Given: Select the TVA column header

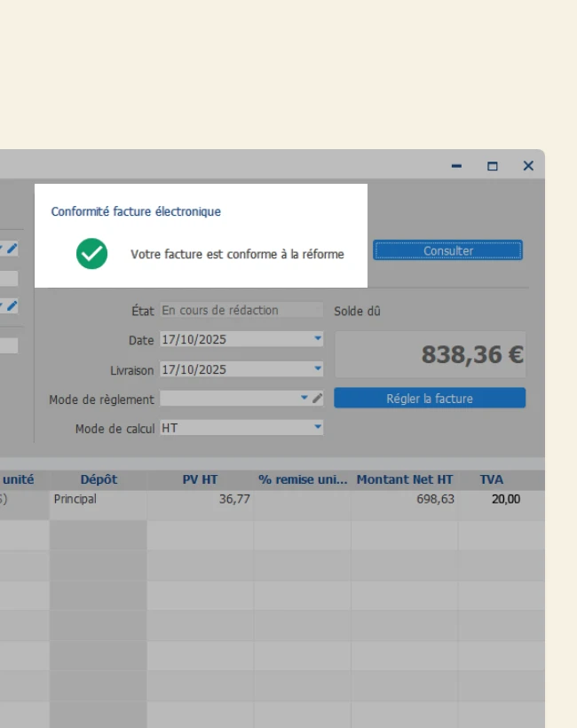Looking at the screenshot, I should 492,479.
